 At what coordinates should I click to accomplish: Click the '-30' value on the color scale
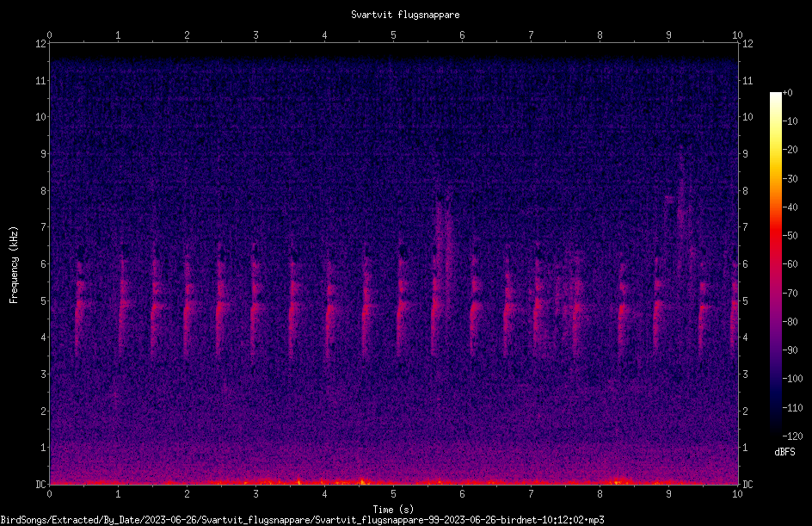click(790, 179)
